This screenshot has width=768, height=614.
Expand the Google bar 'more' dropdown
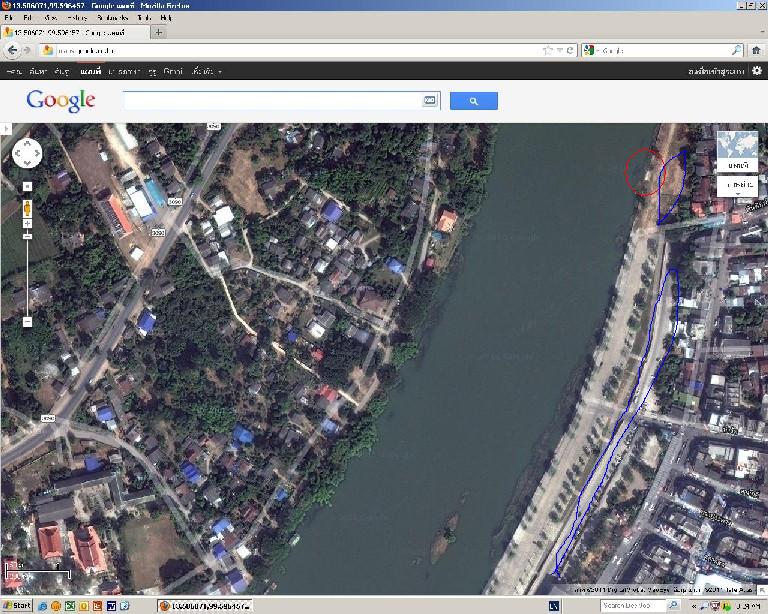[x=205, y=72]
